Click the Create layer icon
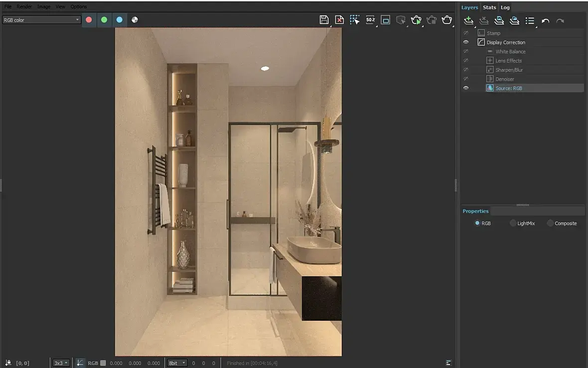This screenshot has width=588, height=368. click(468, 20)
